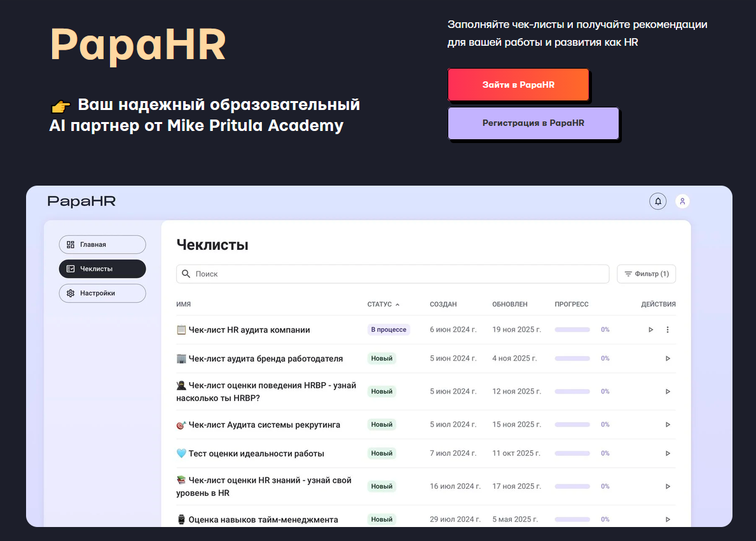The height and width of the screenshot is (541, 756).
Task: Click the date 16 июл 2024 г.
Action: [x=455, y=486]
